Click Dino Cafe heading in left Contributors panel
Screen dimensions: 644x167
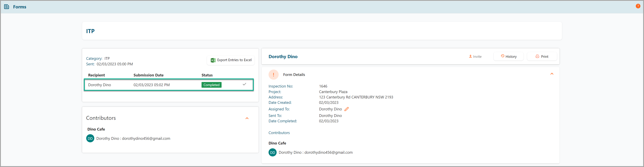click(96, 129)
